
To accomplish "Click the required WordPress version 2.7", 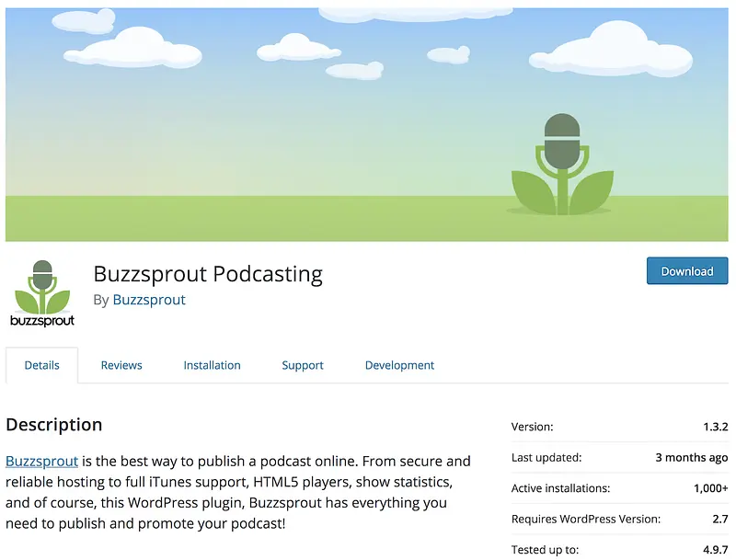I will click(720, 519).
